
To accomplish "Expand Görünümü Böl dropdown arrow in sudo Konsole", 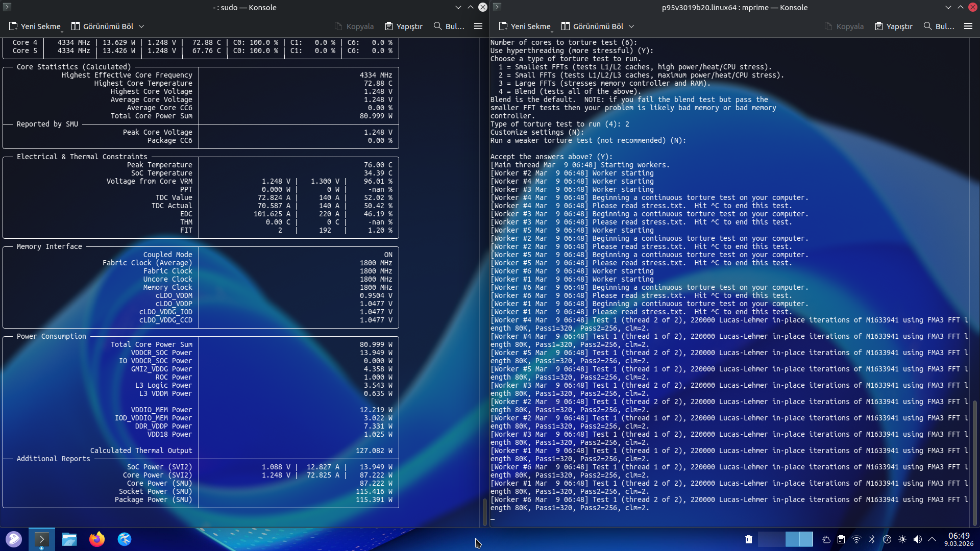I will point(141,27).
